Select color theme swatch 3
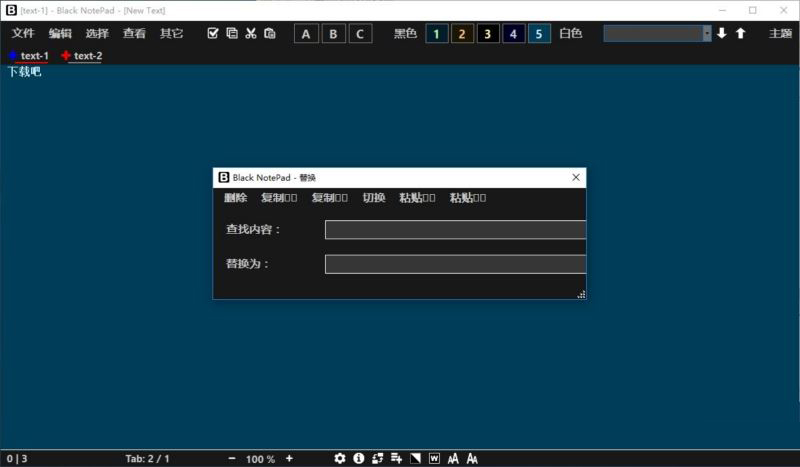 488,34
